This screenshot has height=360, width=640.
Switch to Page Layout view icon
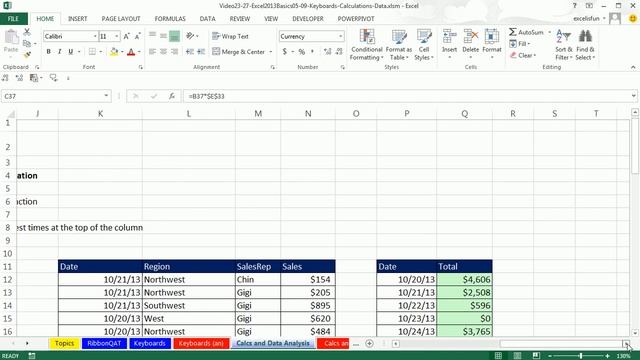tap(517, 356)
